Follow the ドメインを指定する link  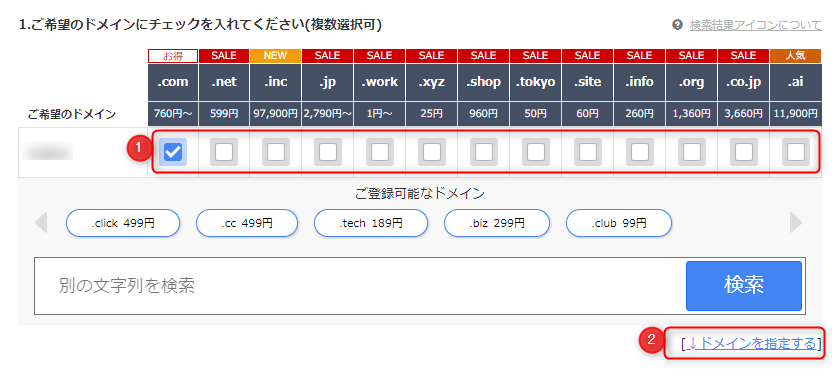point(751,343)
